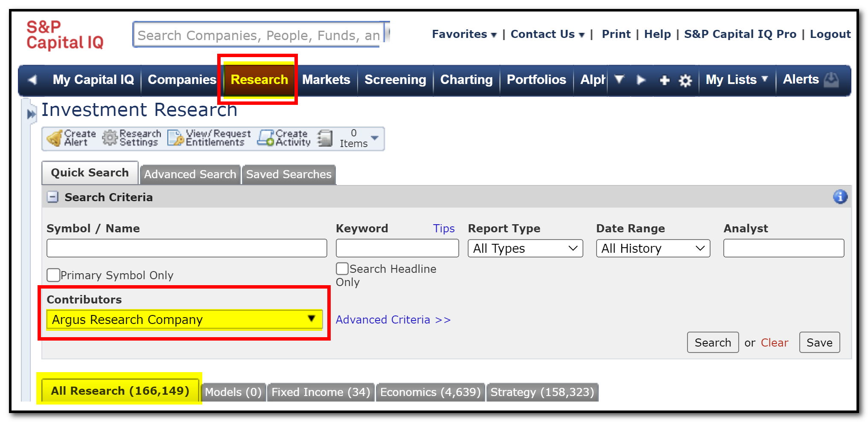The image size is (868, 422).
Task: Click the Logout link
Action: [830, 34]
